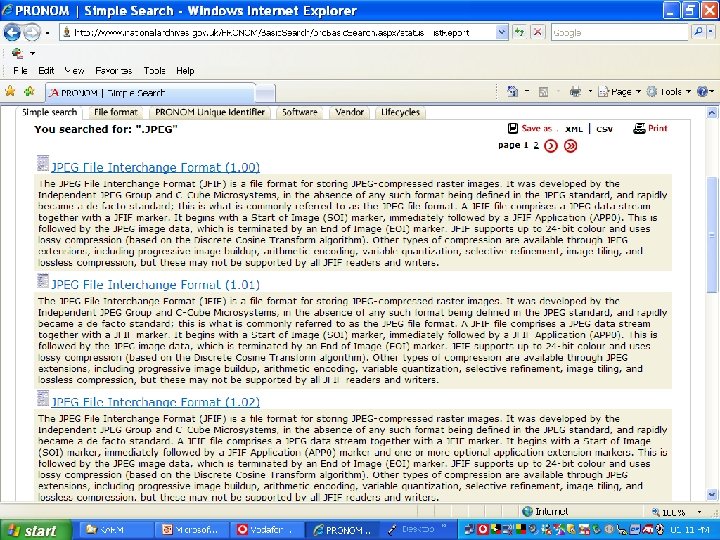The width and height of the screenshot is (720, 540).
Task: Switch to the Microsoft PowerPoint taskbar button
Action: [x=191, y=530]
